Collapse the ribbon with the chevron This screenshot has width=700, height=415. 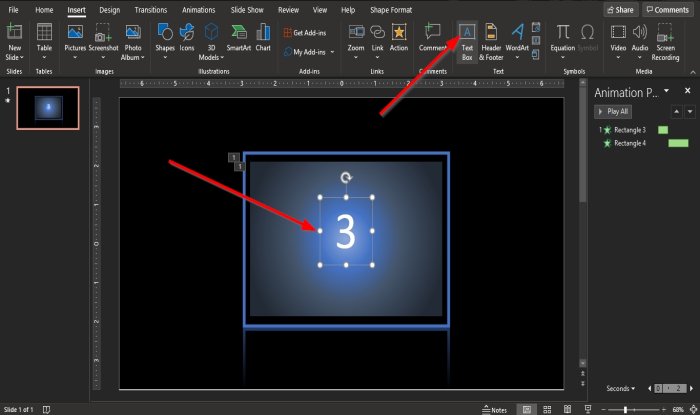coord(693,72)
